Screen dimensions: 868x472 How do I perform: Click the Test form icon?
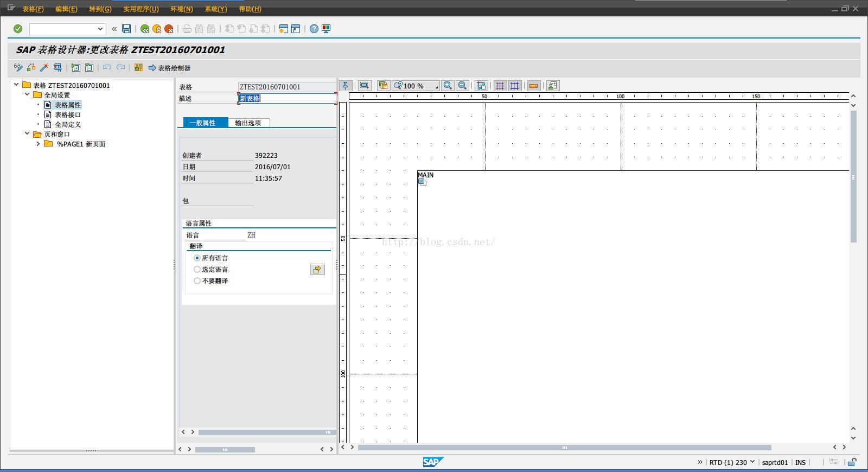pos(57,68)
